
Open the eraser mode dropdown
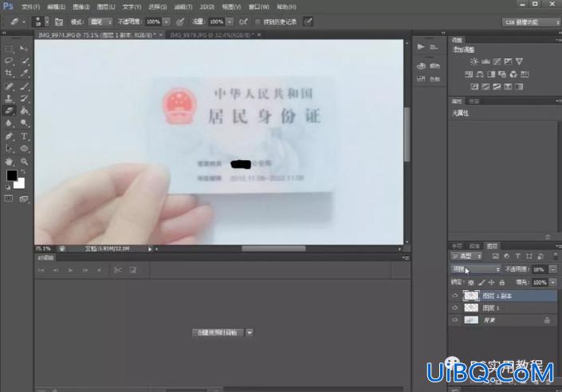[100, 22]
